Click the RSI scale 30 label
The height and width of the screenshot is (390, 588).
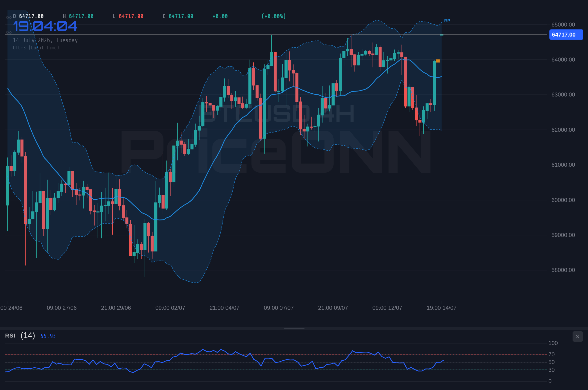[551, 370]
